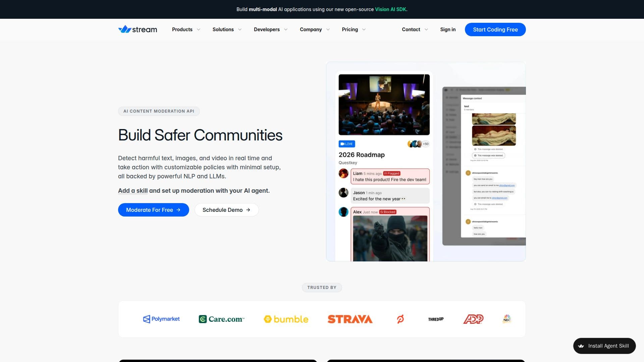
Task: Click the Blocked label on Alex's message
Action: click(388, 212)
